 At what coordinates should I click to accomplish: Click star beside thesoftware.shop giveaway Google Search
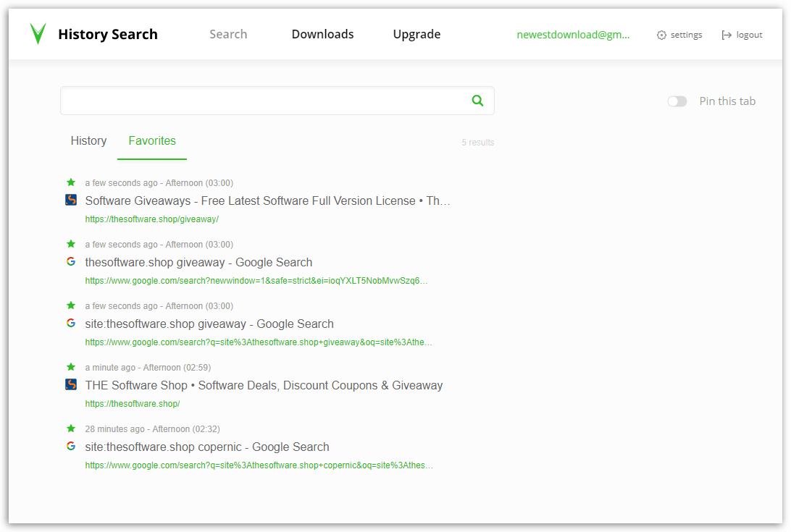pos(71,244)
